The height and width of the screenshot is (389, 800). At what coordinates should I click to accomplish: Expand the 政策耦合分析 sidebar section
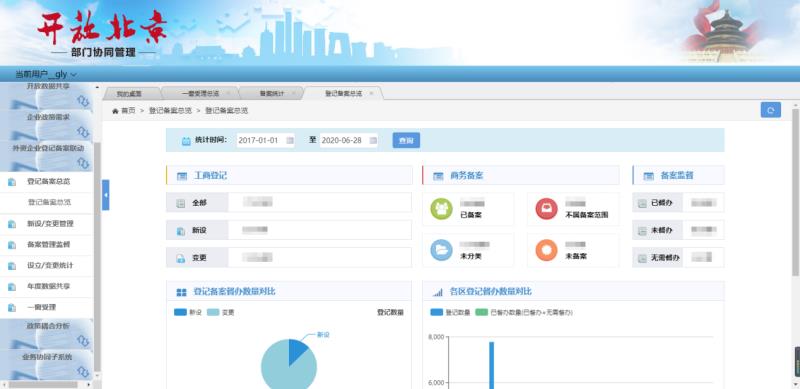point(47,333)
